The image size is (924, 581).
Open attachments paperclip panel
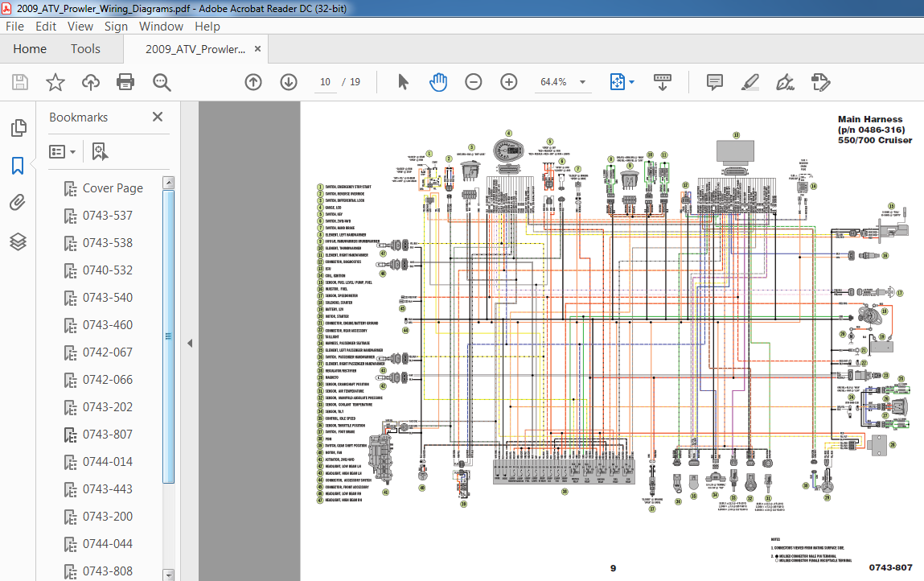18,203
